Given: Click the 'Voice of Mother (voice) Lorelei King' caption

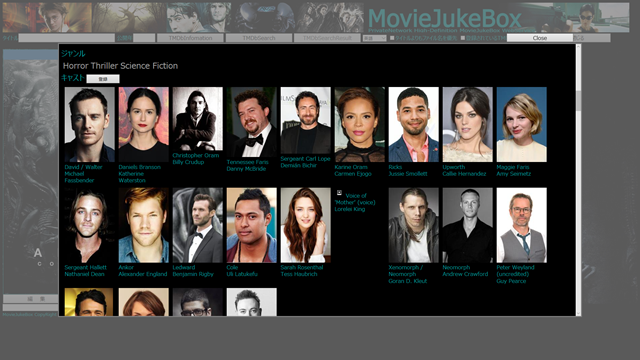Looking at the screenshot, I should [x=355, y=202].
